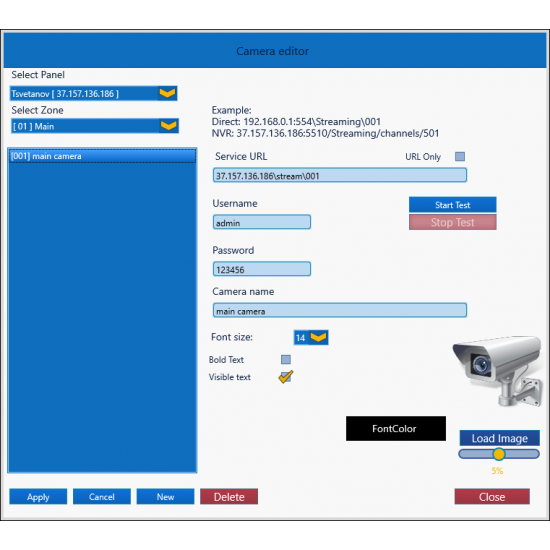550x550 pixels.
Task: Click the security camera preview image
Action: pyautogui.click(x=497, y=371)
